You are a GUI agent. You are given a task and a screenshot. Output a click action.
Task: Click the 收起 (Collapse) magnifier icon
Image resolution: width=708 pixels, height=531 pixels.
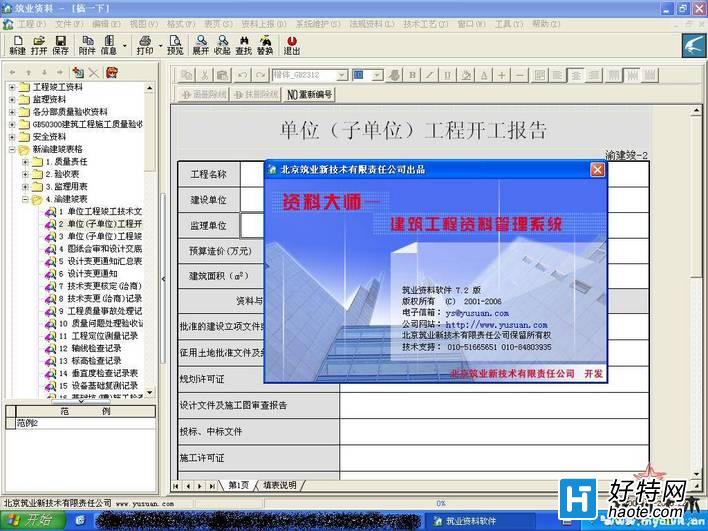coord(222,45)
